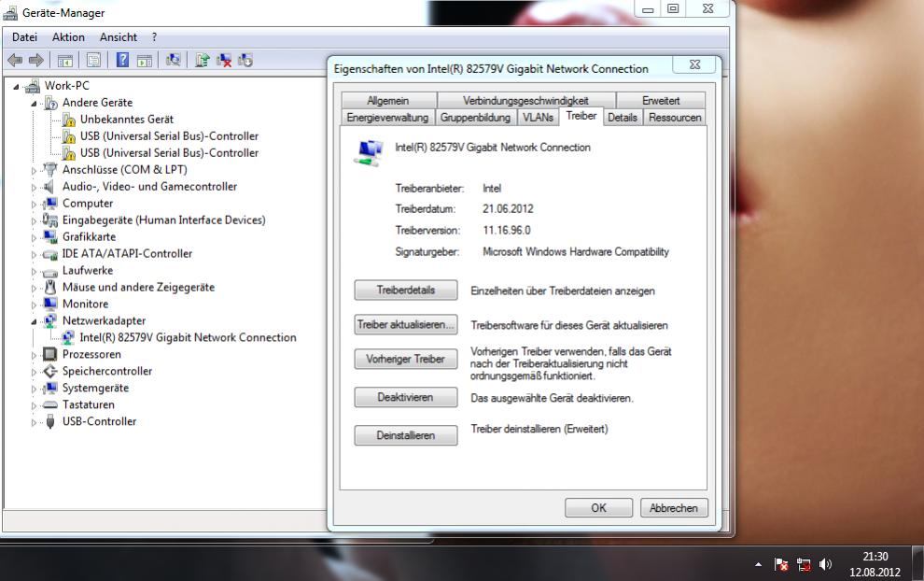Click the Grafikkarte display adapter icon
The height and width of the screenshot is (581, 924).
[50, 237]
